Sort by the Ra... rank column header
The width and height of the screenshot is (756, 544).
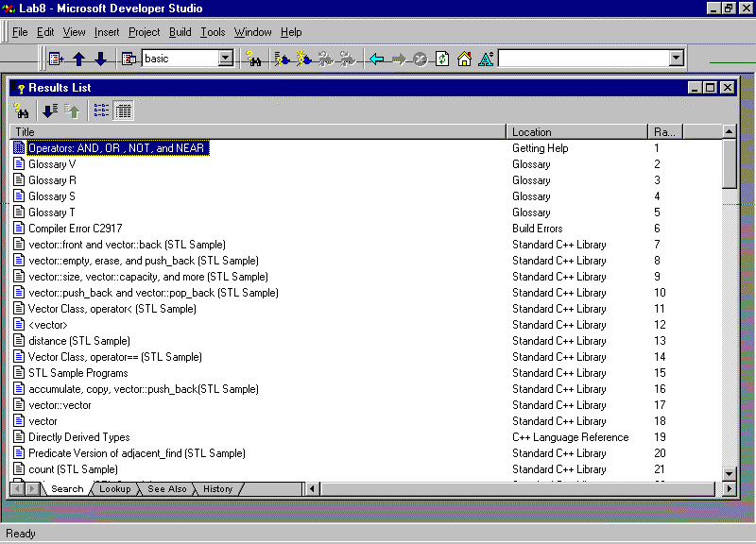[666, 131]
